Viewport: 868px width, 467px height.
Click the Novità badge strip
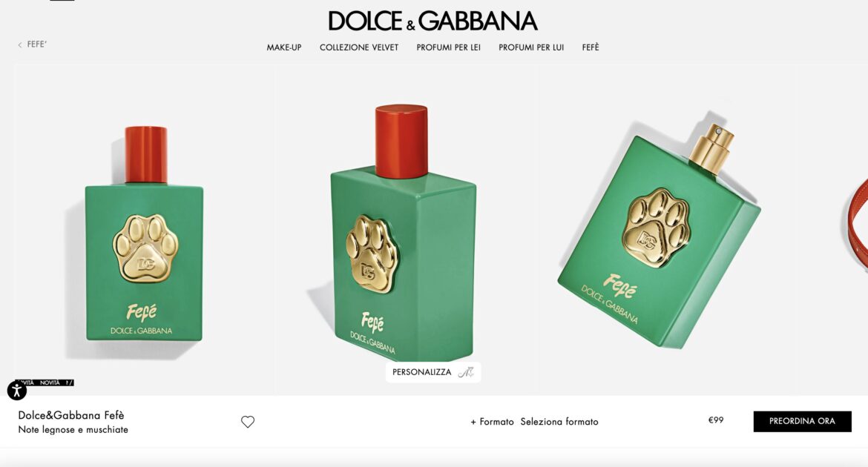click(45, 382)
